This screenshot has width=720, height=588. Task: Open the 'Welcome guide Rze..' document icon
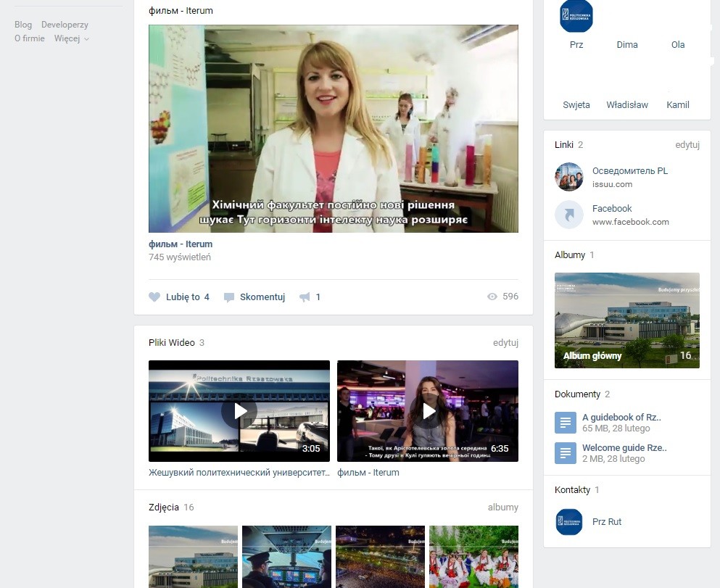(566, 453)
